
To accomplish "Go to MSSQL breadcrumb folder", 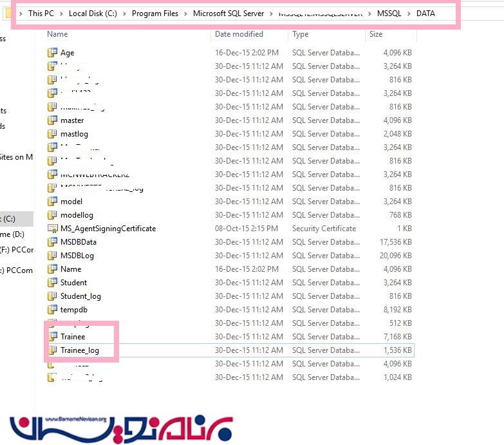I will pos(389,14).
